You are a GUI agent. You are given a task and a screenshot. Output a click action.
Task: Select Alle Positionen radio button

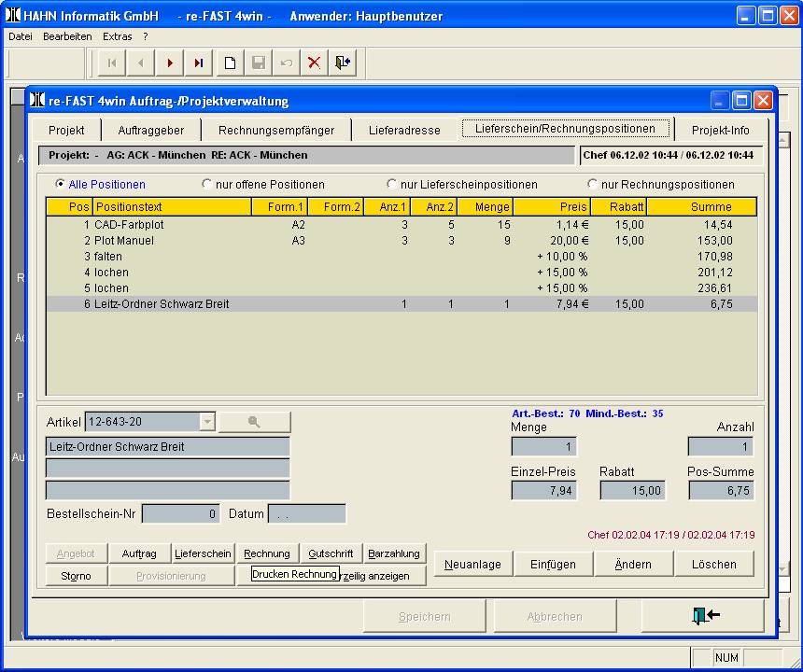pyautogui.click(x=61, y=183)
